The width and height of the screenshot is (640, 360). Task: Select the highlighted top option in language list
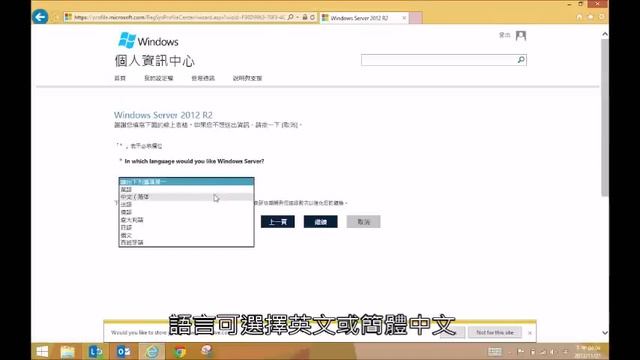pyautogui.click(x=187, y=182)
